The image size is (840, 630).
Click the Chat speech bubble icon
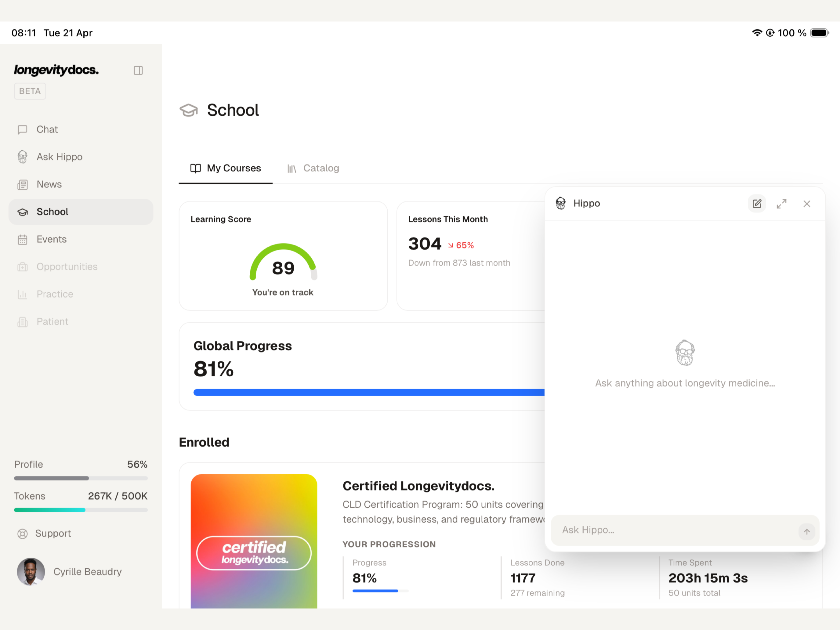[22, 130]
